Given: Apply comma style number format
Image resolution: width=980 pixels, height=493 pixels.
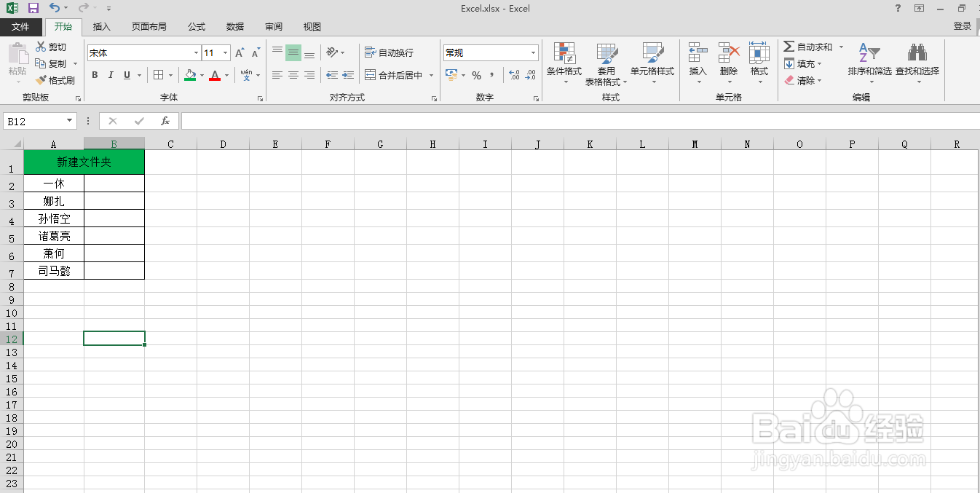Looking at the screenshot, I should [x=492, y=75].
